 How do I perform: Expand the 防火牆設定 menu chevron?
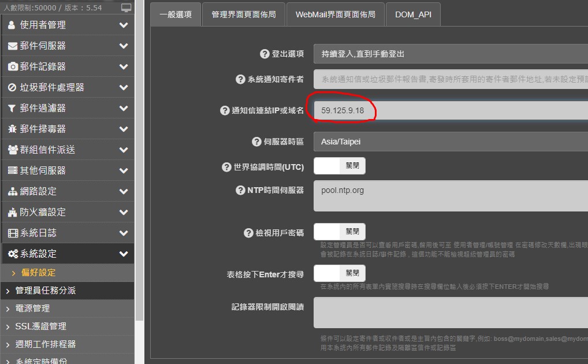click(x=123, y=212)
